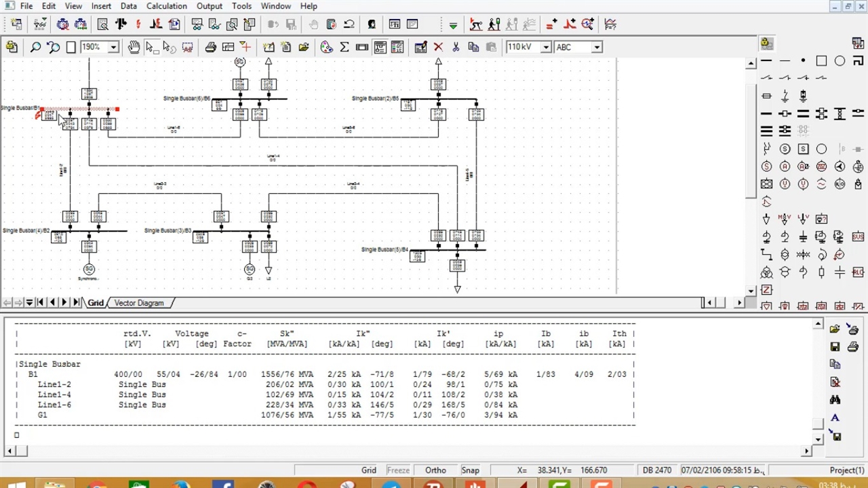Click the zoom-in magnifier tool
This screenshot has height=488, width=868.
pos(35,47)
